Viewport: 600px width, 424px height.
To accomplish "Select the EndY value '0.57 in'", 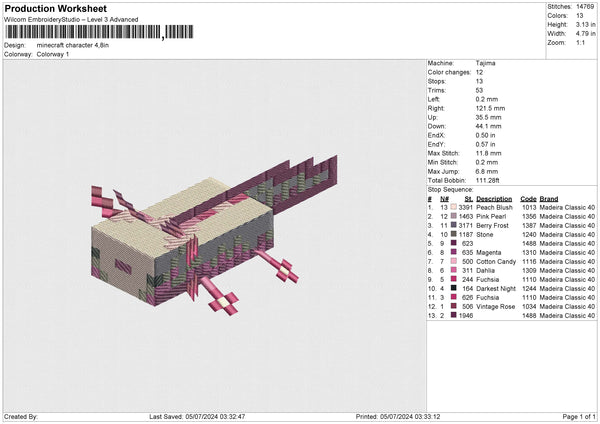I will (486, 144).
